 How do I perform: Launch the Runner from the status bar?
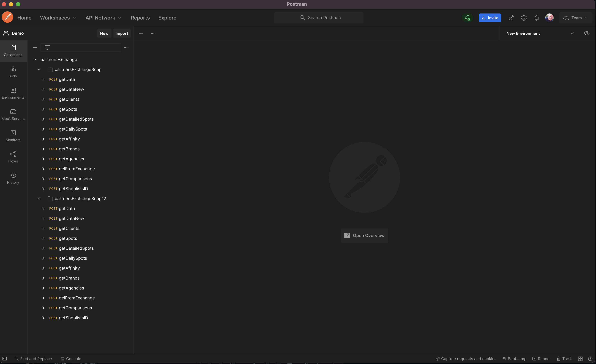542,359
